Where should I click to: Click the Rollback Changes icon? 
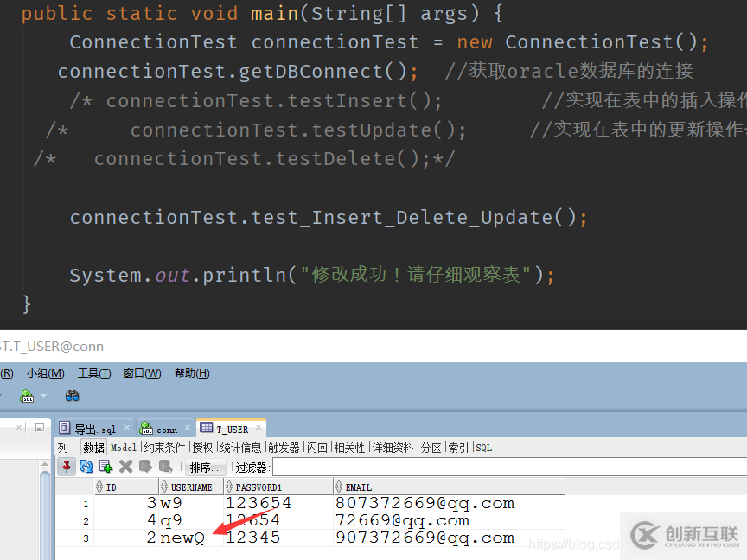pos(164,467)
